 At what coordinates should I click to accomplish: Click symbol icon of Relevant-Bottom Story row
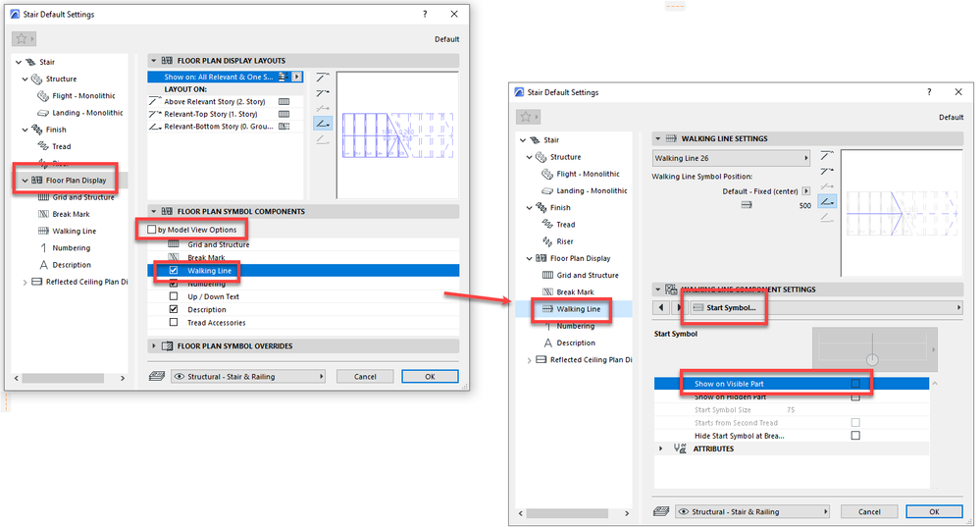[x=284, y=127]
